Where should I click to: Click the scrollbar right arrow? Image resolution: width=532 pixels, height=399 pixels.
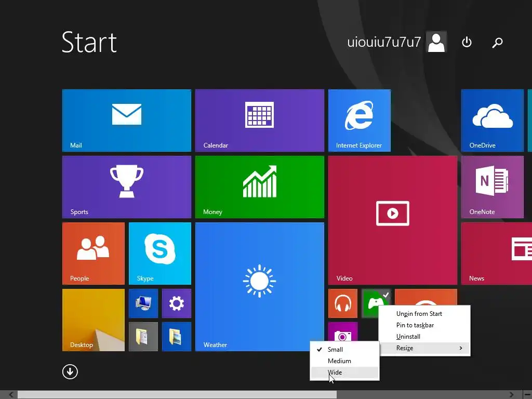coord(512,395)
